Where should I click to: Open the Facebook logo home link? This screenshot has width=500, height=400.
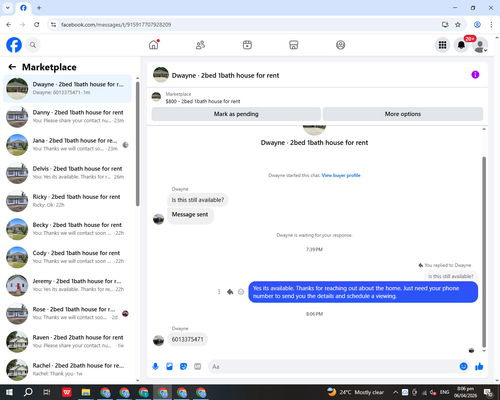14,45
